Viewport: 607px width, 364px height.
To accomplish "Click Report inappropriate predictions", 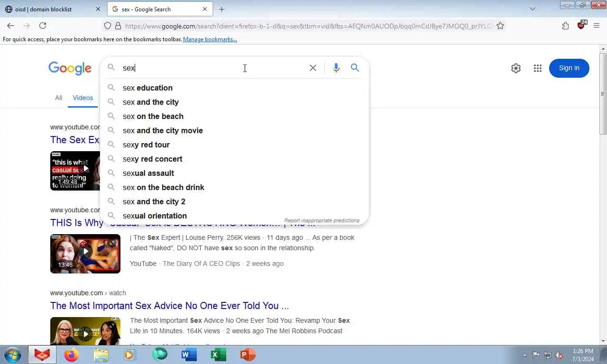I will click(x=322, y=220).
